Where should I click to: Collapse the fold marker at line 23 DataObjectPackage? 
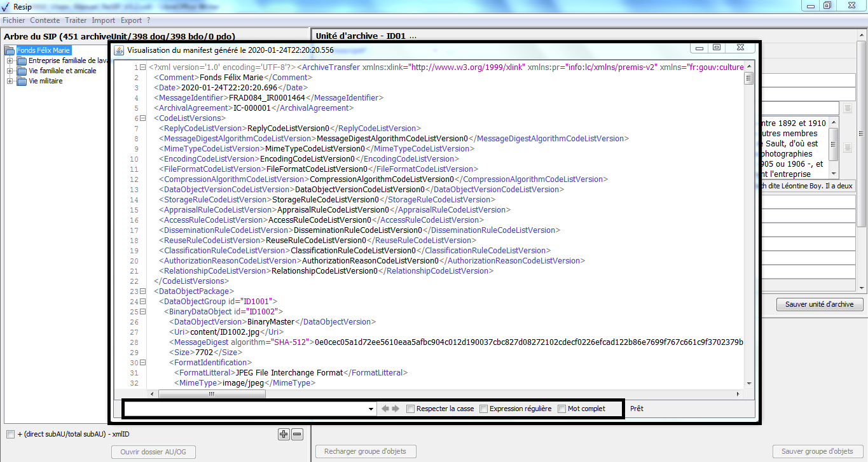(x=142, y=291)
